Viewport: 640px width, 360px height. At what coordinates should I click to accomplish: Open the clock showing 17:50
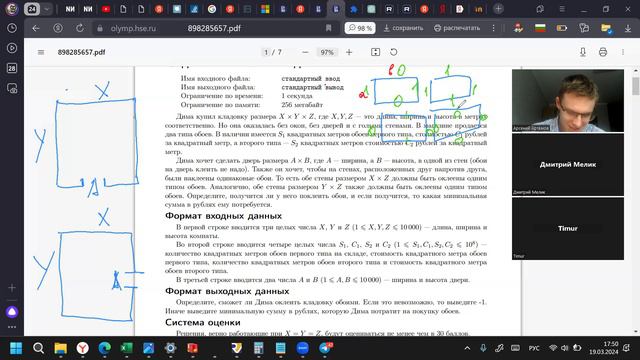pos(604,348)
